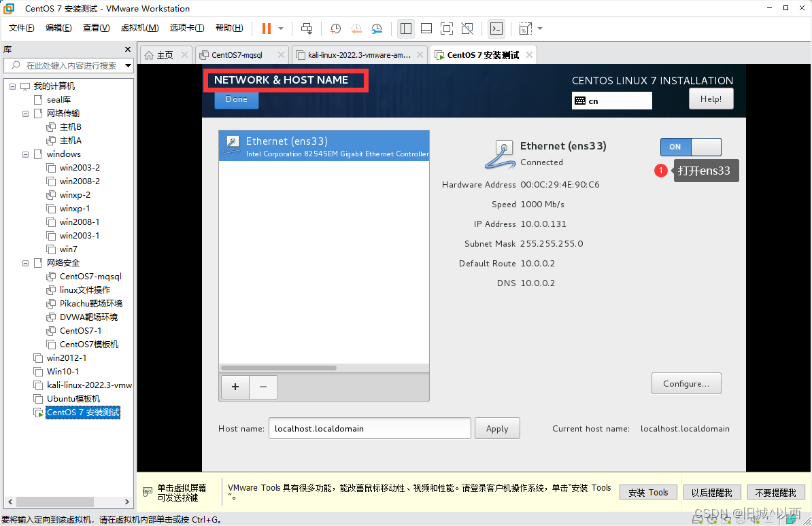Click the 不要提醒我 button

[x=776, y=492]
